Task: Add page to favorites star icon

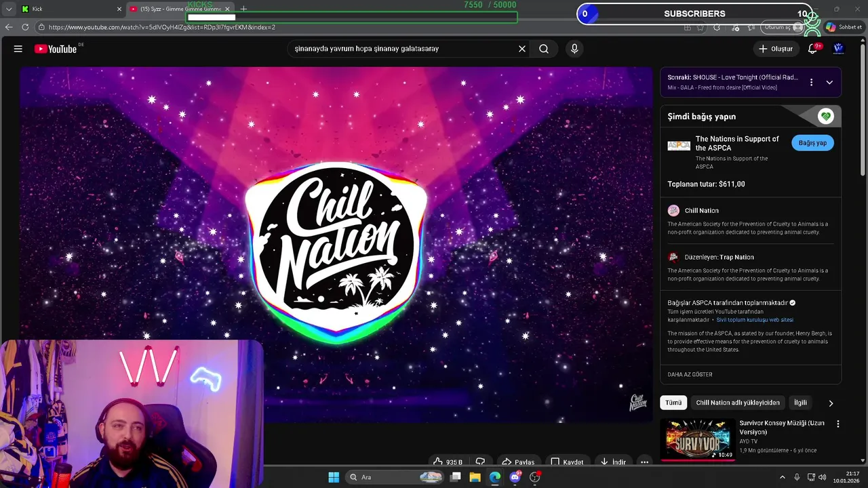Action: pos(700,27)
